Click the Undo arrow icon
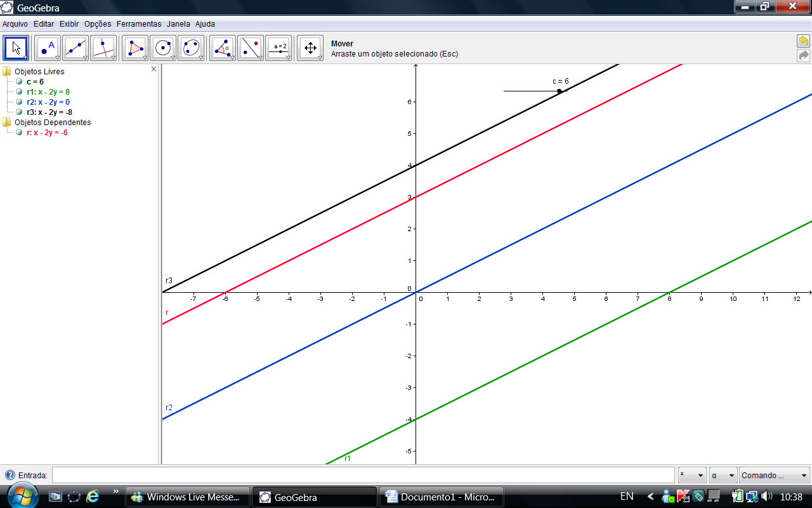Viewport: 812px width, 508px height. 803,41
